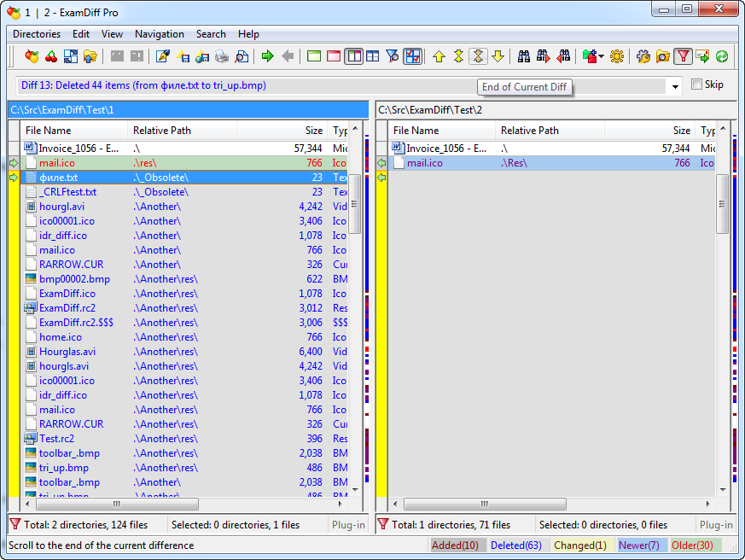
Task: Click the binoculars with left red arrow
Action: click(563, 56)
